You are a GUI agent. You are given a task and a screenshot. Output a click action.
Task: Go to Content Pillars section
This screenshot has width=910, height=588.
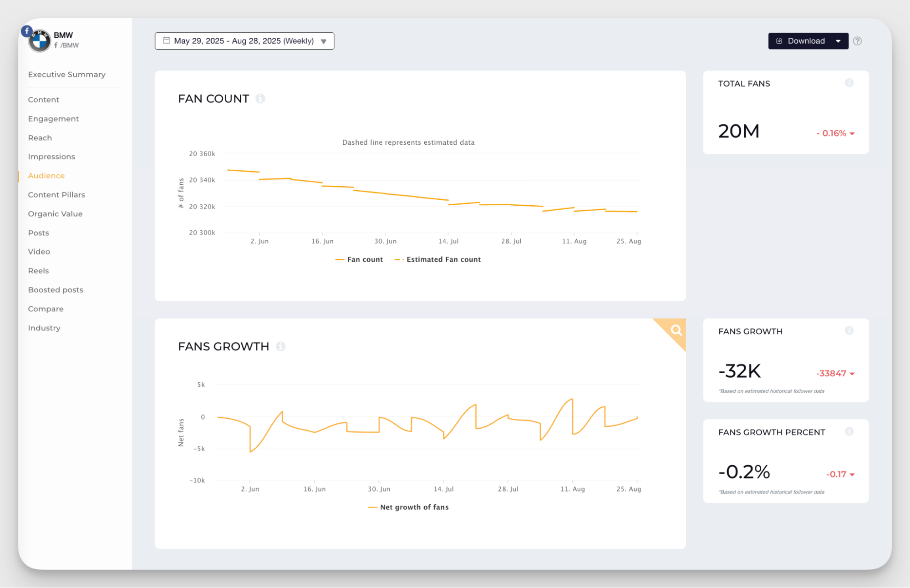[x=56, y=195]
